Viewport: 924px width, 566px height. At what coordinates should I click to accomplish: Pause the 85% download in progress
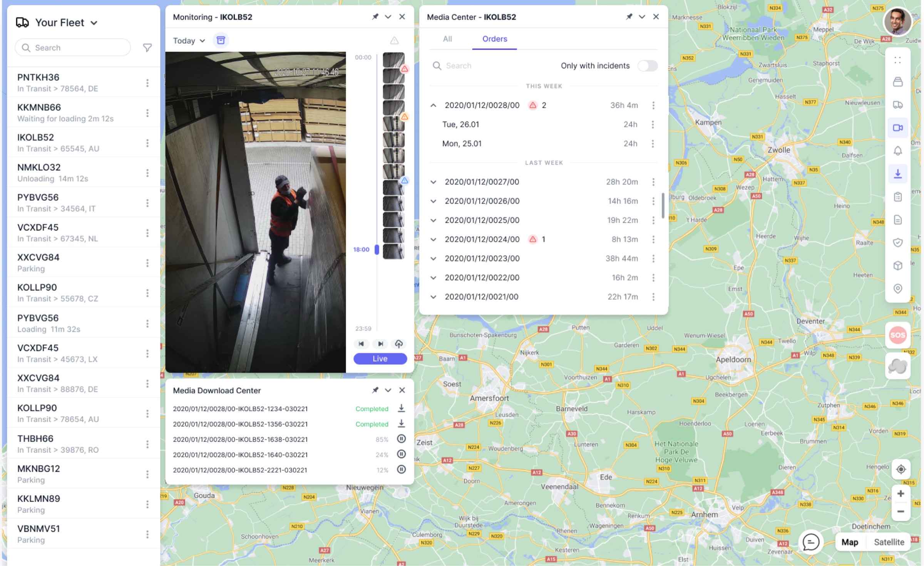click(401, 439)
